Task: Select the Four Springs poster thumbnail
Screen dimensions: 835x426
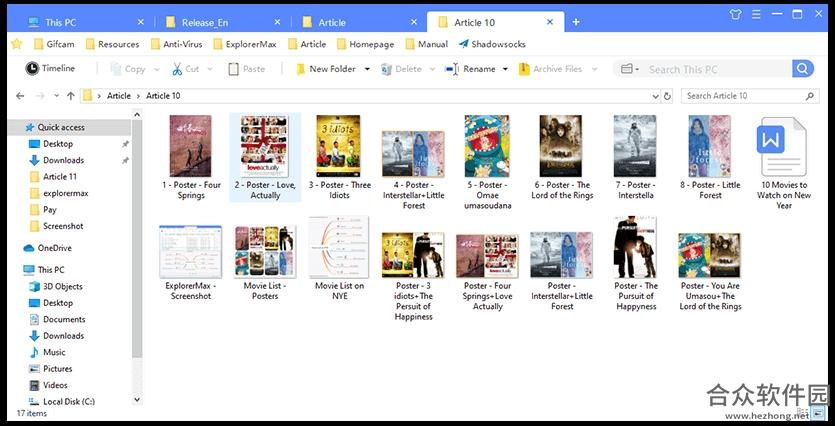Action: [x=191, y=146]
